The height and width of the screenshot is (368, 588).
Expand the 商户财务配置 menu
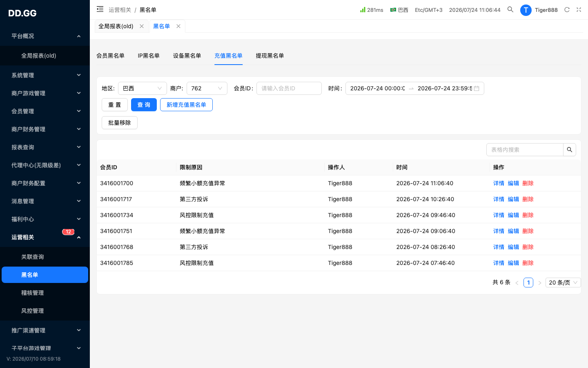point(45,183)
